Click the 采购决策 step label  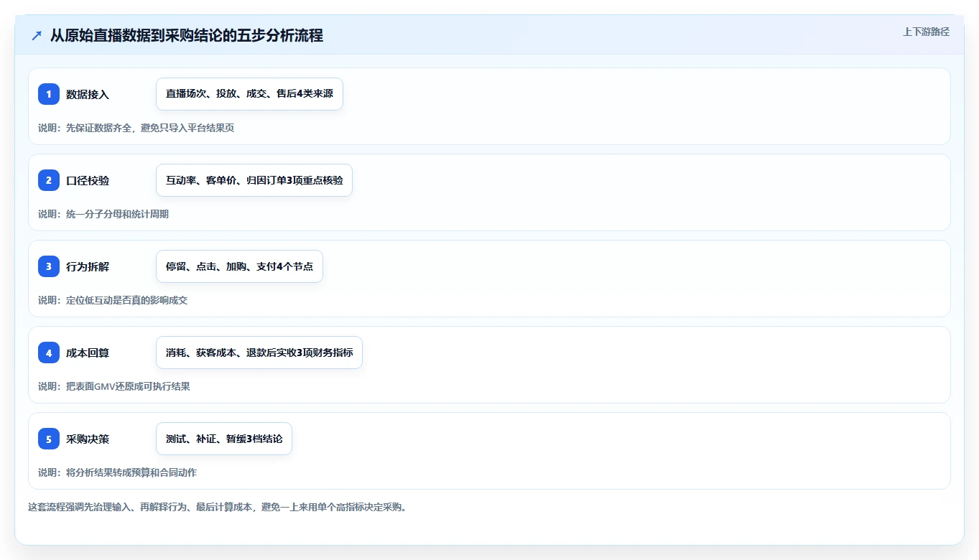pos(88,439)
